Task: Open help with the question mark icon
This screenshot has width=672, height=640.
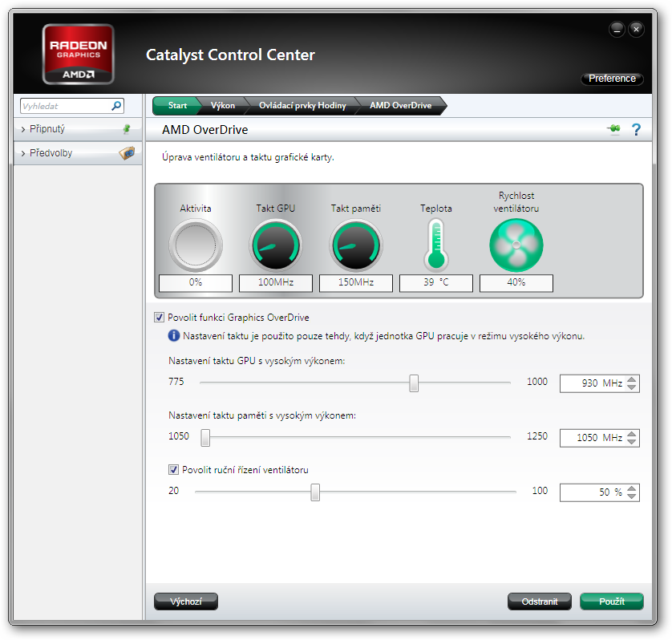Action: [x=637, y=130]
